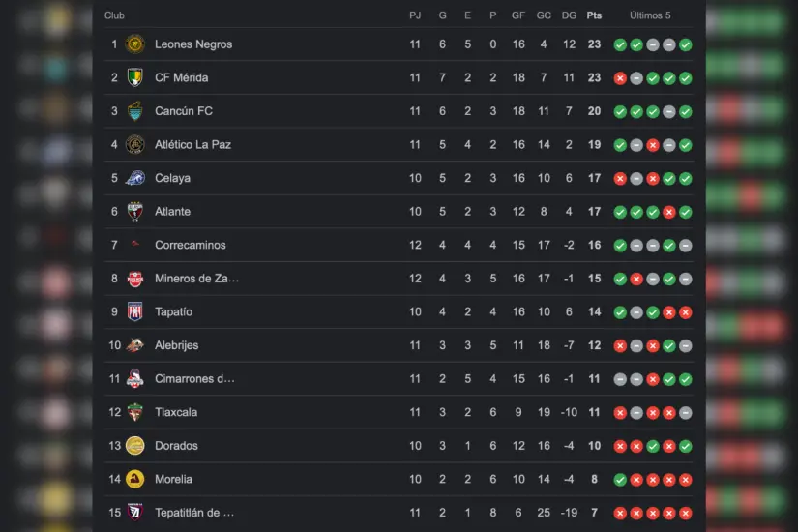
Task: Click the Pts column header
Action: tap(594, 15)
